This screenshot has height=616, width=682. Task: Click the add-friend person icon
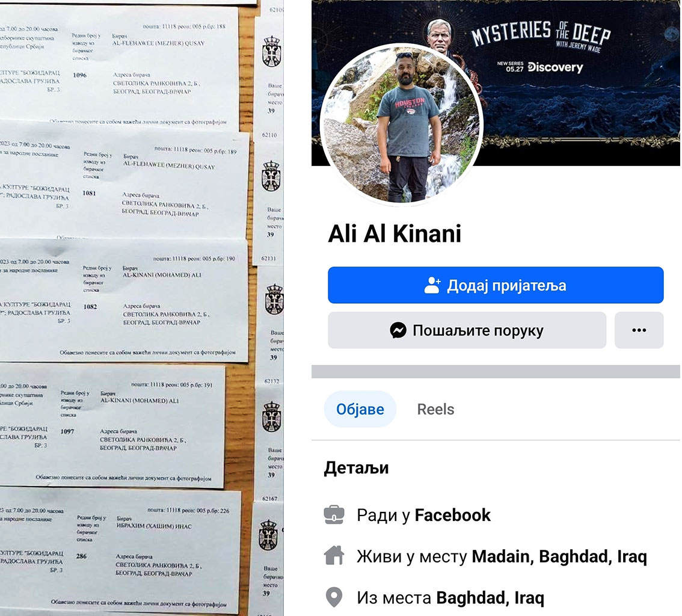tap(432, 285)
